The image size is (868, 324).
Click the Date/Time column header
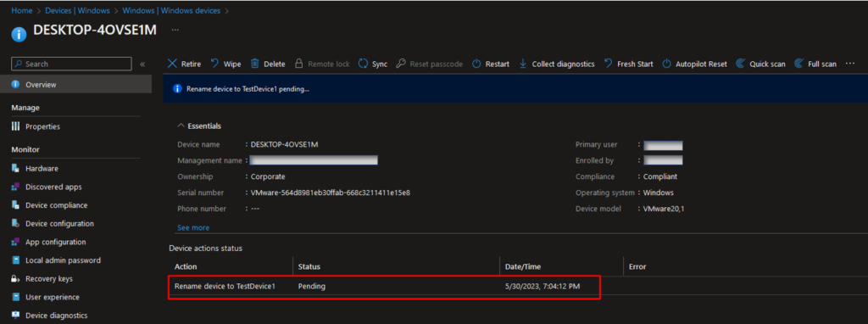tap(522, 266)
